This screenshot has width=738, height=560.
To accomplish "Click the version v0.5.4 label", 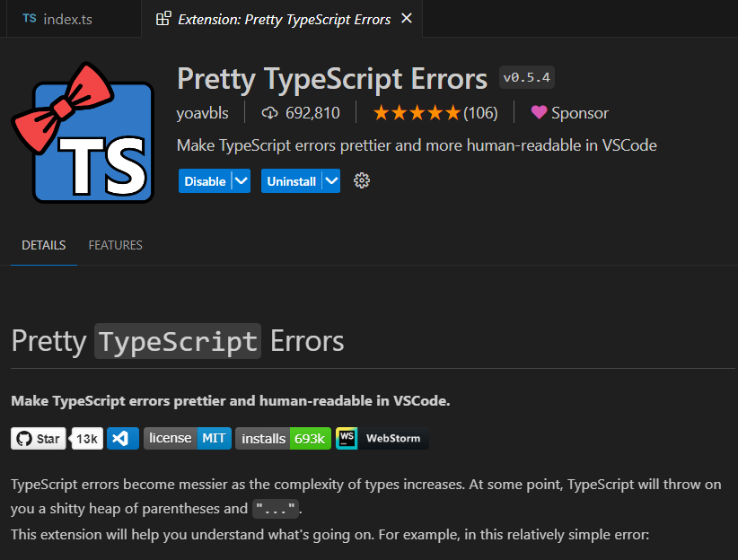I will click(527, 77).
